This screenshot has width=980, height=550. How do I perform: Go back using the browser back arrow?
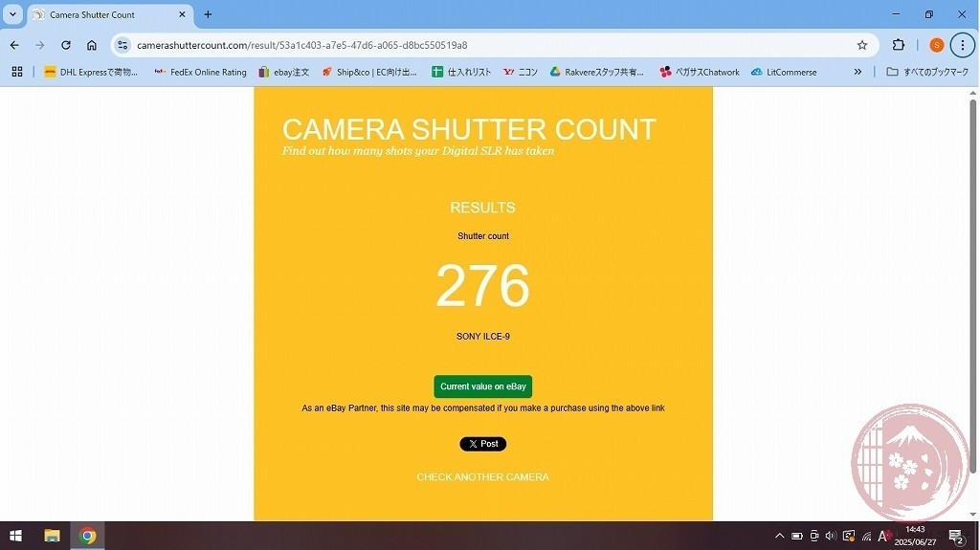click(14, 45)
